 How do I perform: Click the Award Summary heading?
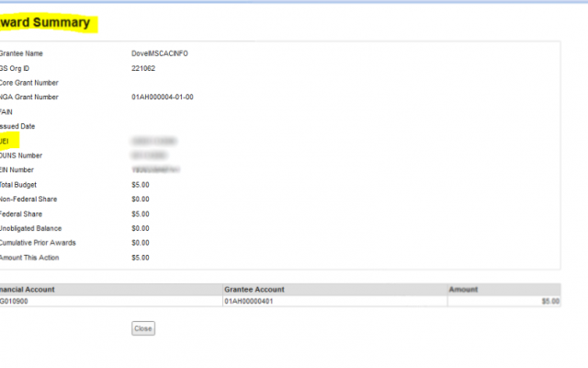coord(48,23)
